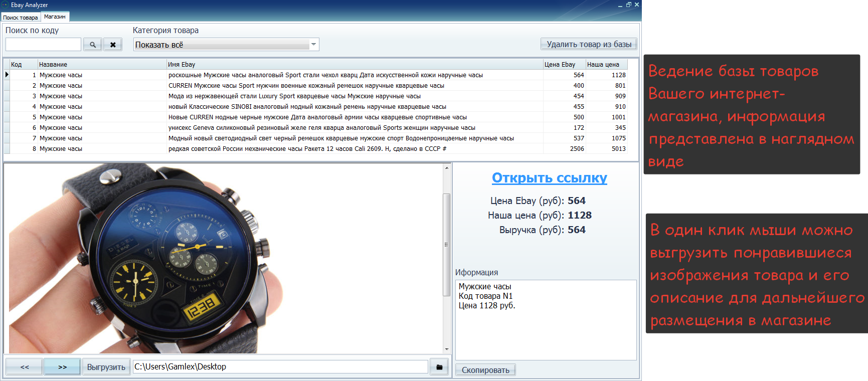Click the Ebay Analyzer title bar app icon

[x=5, y=5]
